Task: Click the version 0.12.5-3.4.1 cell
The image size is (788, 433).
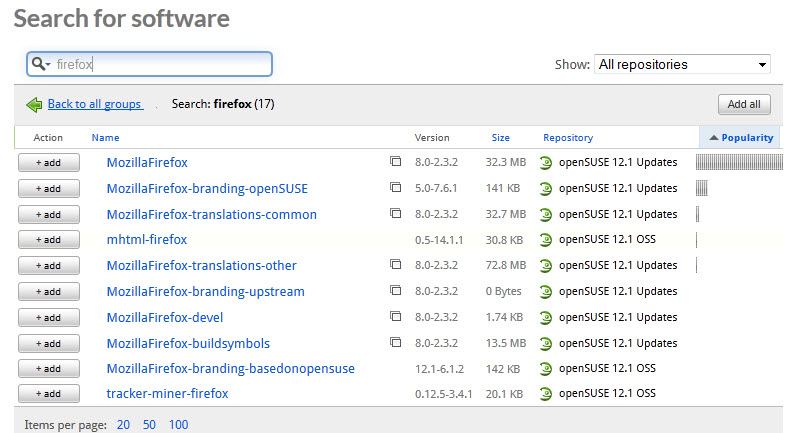Action: click(443, 394)
